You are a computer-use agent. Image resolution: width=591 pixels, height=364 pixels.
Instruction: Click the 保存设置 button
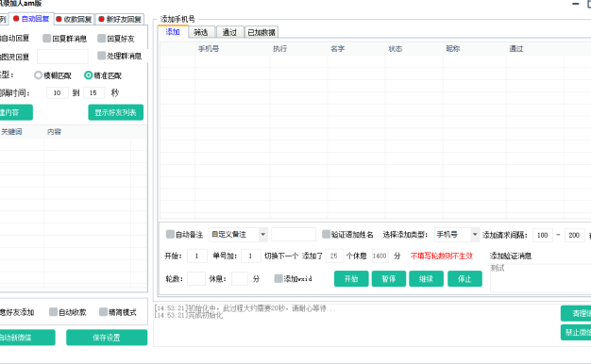107,338
